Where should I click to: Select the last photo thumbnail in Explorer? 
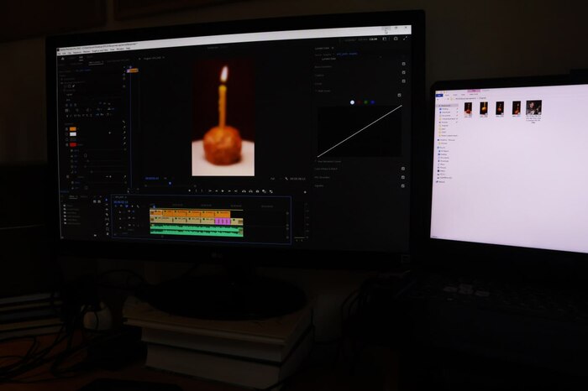pyautogui.click(x=533, y=107)
